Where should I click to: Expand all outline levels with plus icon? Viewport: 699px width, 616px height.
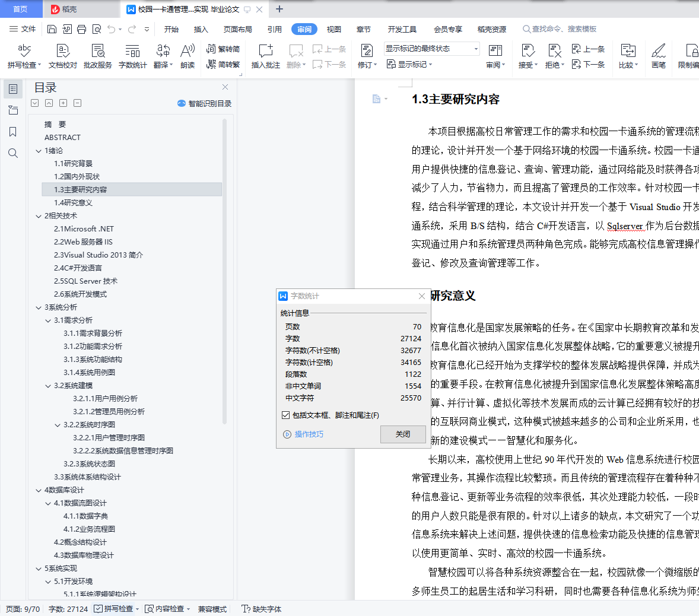pos(63,103)
